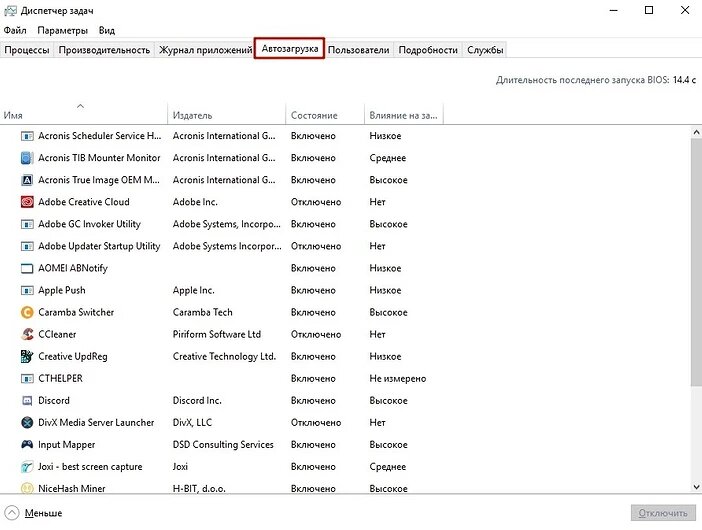Select the Creative UpdReg icon
The image size is (702, 530).
click(27, 356)
